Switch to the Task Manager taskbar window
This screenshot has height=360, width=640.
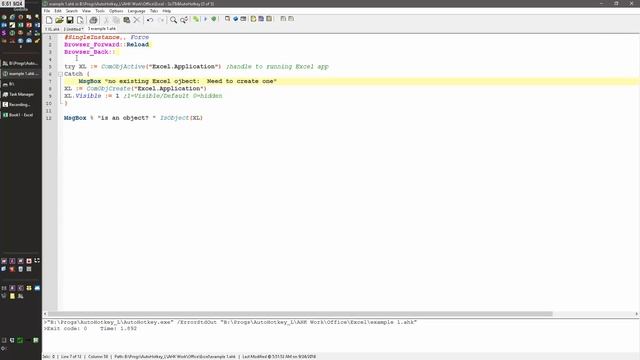(x=20, y=94)
